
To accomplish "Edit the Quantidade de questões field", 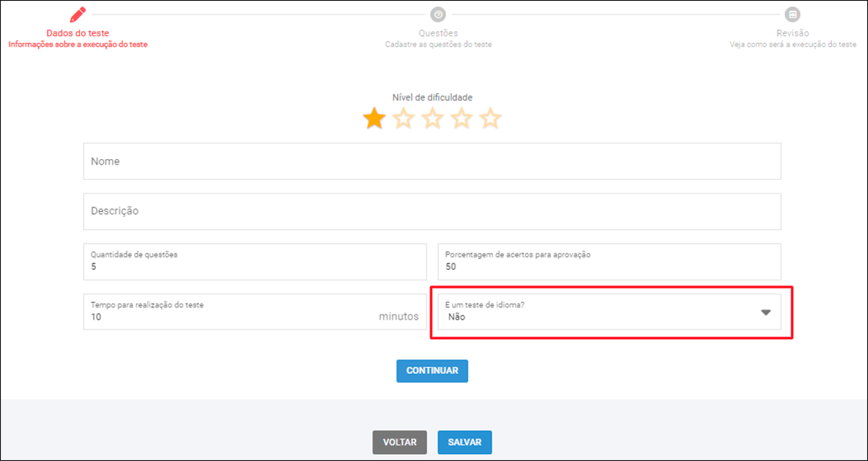I will pos(254,267).
